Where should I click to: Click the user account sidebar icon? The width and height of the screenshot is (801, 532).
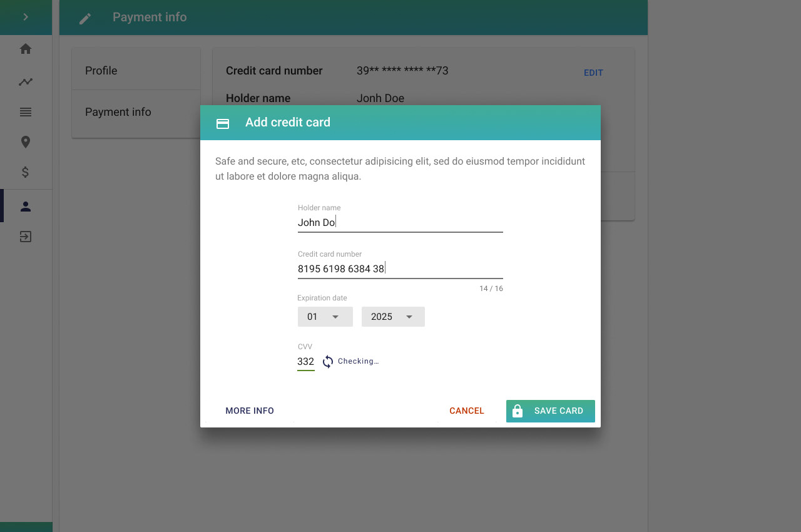pos(26,207)
